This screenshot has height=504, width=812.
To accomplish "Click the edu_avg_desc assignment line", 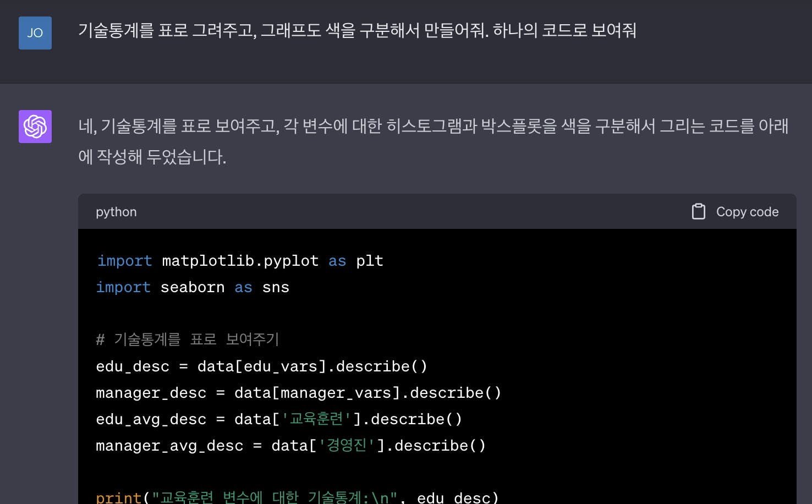I will point(279,419).
